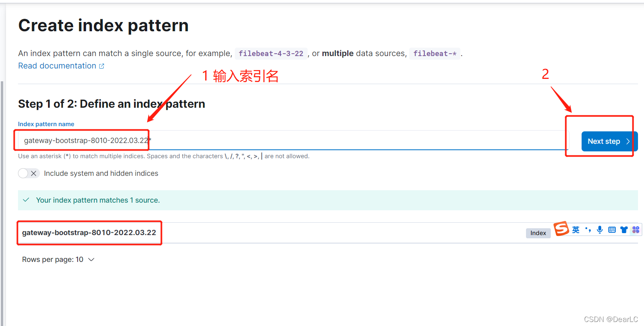Image resolution: width=644 pixels, height=326 pixels.
Task: Click the Index pattern name label
Action: [x=46, y=124]
